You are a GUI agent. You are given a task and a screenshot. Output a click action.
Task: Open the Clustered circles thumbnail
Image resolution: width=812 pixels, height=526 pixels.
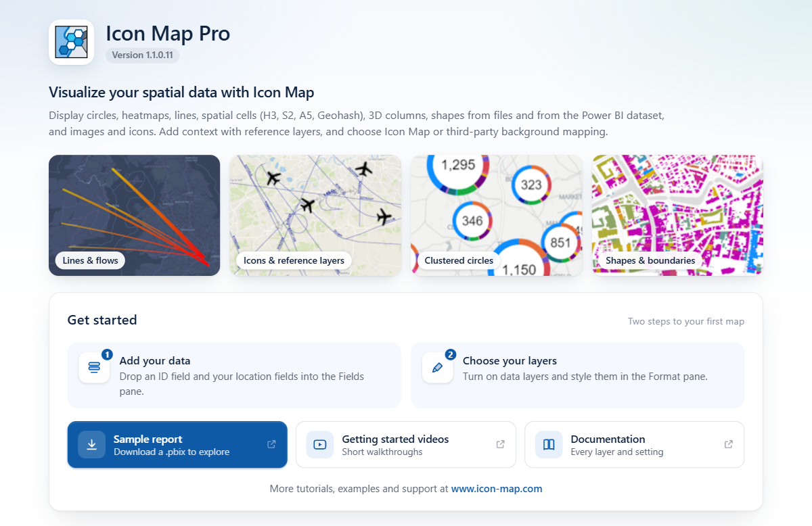pyautogui.click(x=497, y=215)
